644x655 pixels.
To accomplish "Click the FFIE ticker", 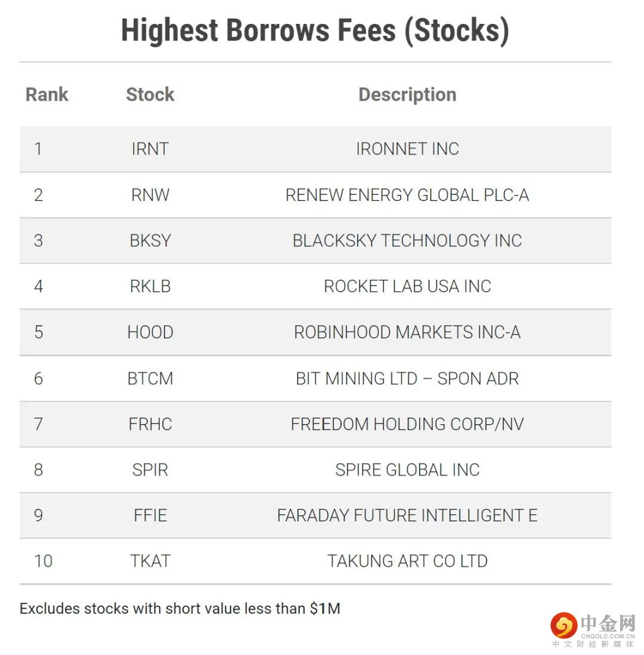I will pos(150,515).
